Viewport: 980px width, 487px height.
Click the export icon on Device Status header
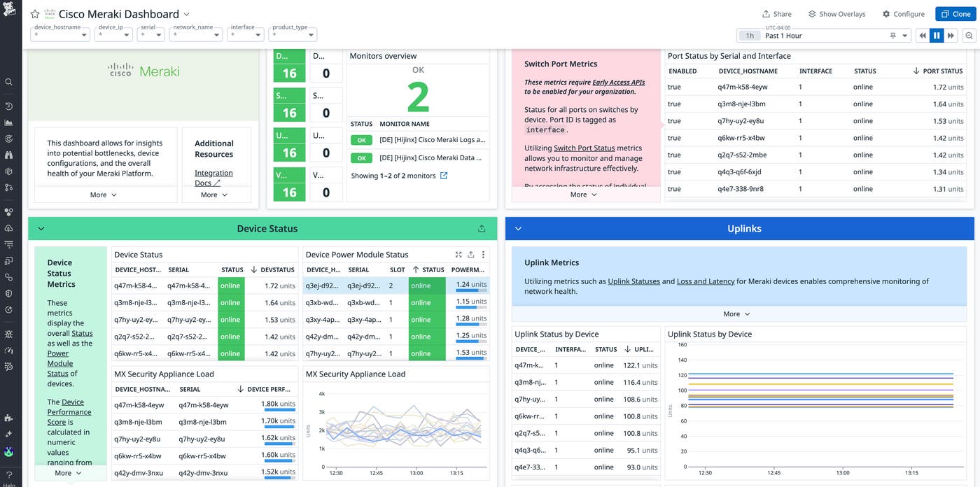(x=482, y=228)
